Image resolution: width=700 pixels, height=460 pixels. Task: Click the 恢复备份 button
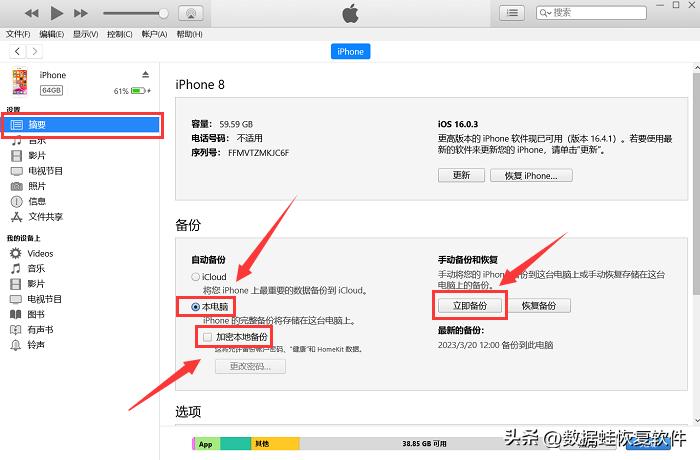tap(539, 305)
